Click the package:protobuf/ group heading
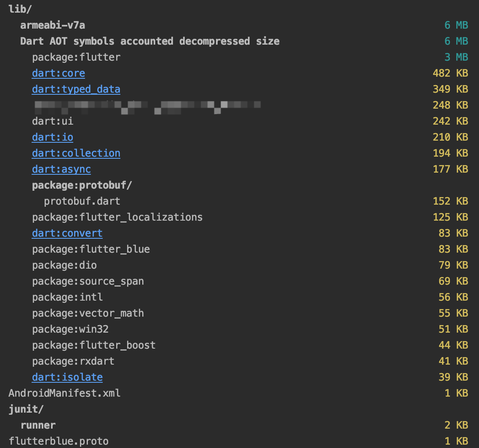The width and height of the screenshot is (479, 448). tap(82, 185)
